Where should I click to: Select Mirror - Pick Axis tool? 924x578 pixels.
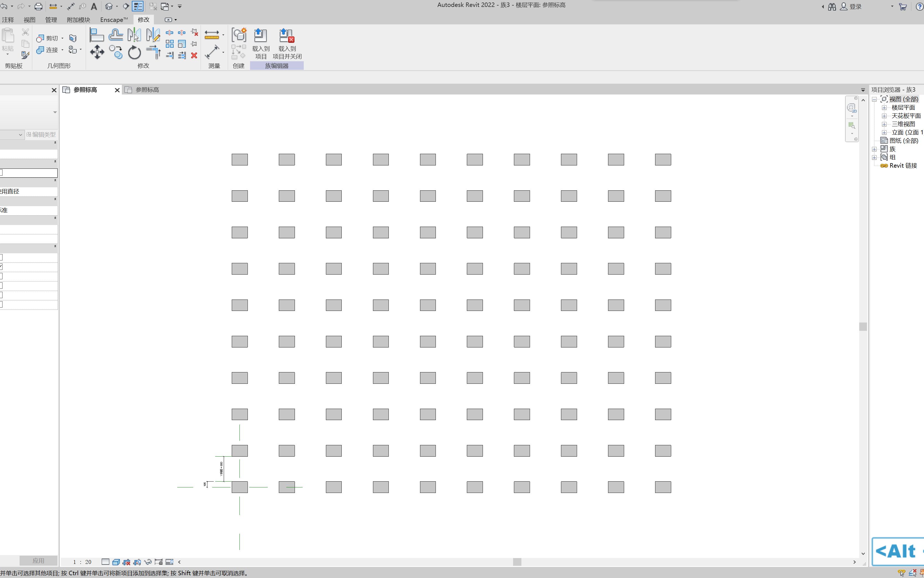coord(134,35)
